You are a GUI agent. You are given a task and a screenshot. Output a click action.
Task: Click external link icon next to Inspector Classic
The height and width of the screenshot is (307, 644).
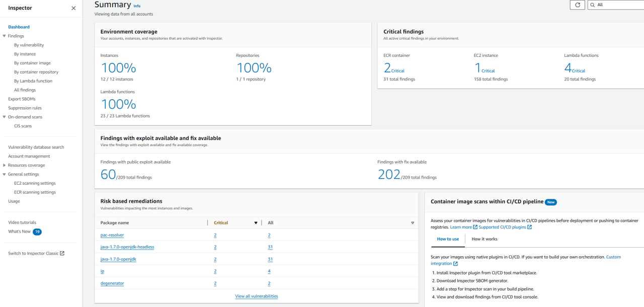(62, 253)
